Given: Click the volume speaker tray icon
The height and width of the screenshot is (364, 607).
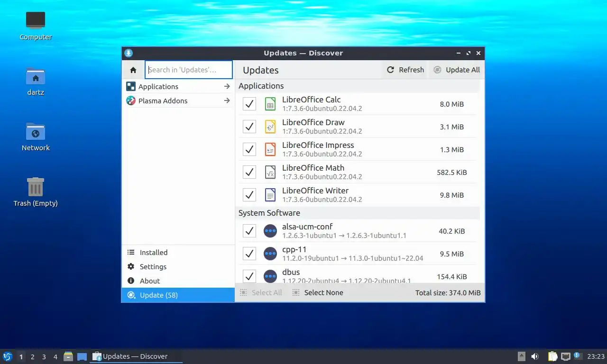Looking at the screenshot, I should point(535,356).
